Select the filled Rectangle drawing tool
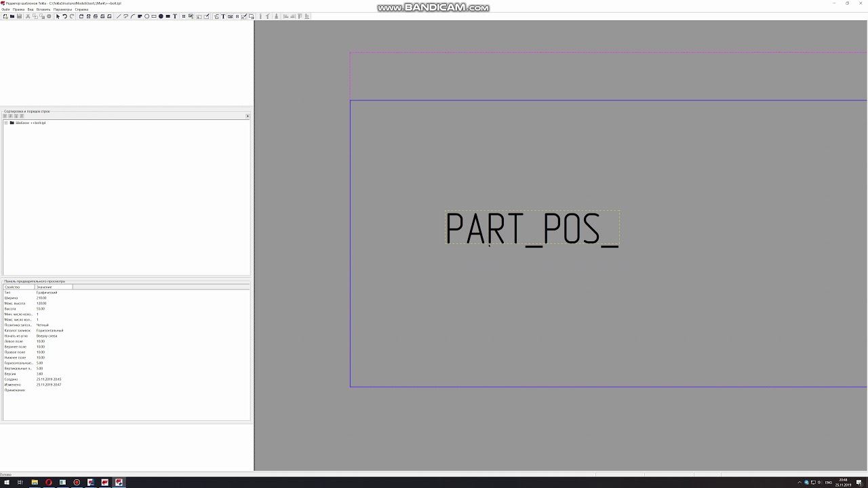 point(168,16)
